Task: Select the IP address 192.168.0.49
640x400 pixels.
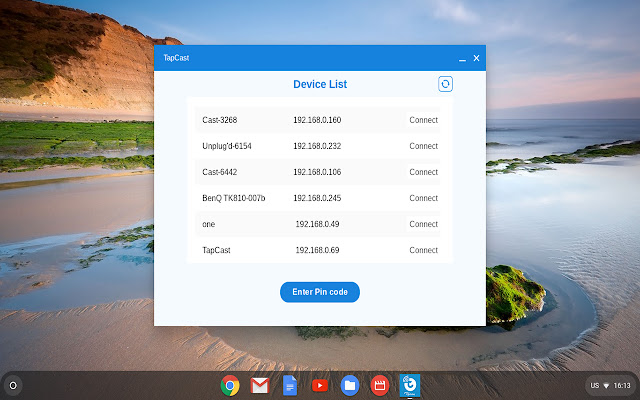Action: point(317,224)
